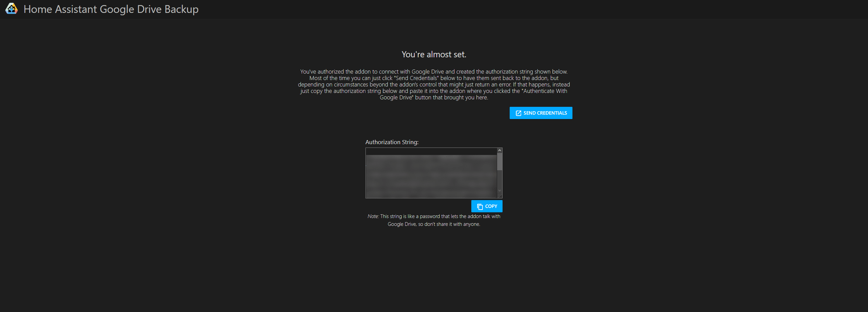This screenshot has width=868, height=312.
Task: Click the Google Drive Backup logo icon
Action: tap(12, 9)
